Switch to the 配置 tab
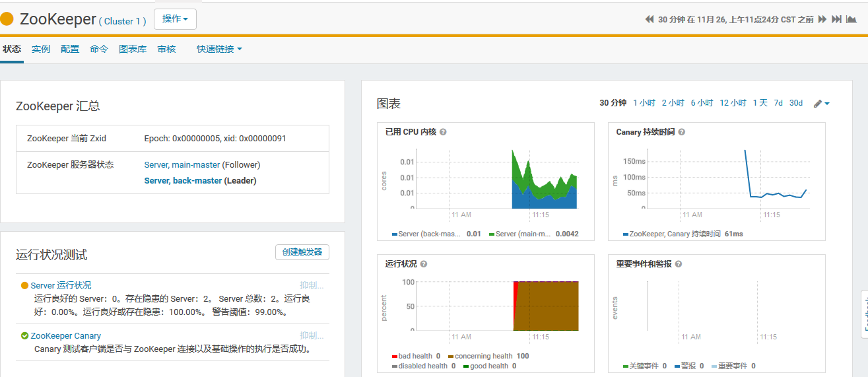Image resolution: width=868 pixels, height=377 pixels. pos(70,49)
